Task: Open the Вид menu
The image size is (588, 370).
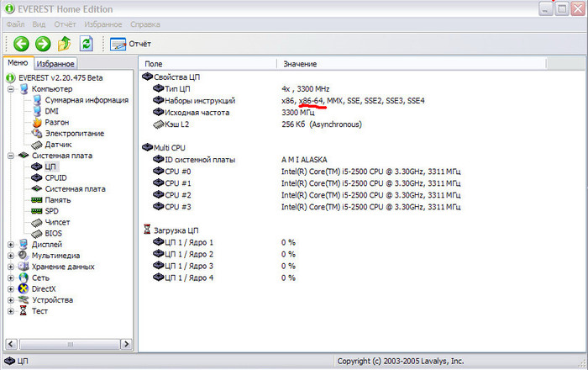Action: (39, 24)
